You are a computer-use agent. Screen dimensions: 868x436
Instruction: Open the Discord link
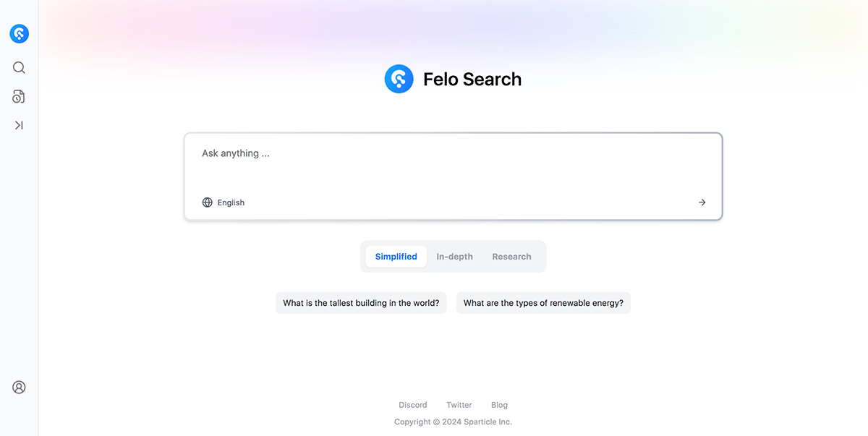413,405
